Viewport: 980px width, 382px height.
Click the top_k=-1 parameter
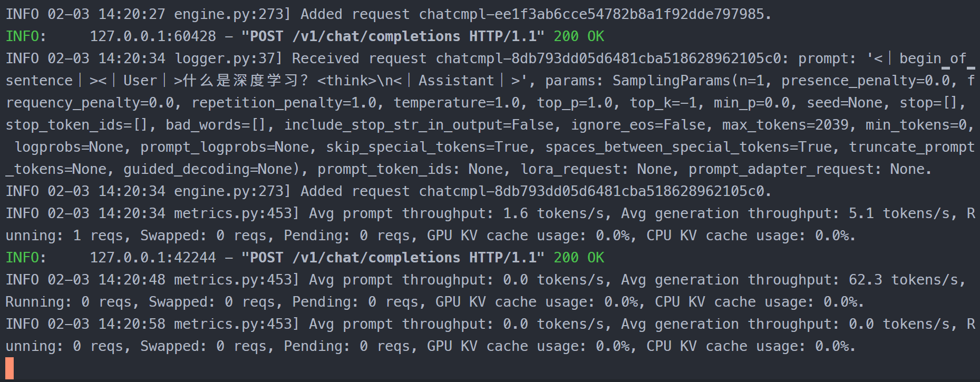click(666, 103)
